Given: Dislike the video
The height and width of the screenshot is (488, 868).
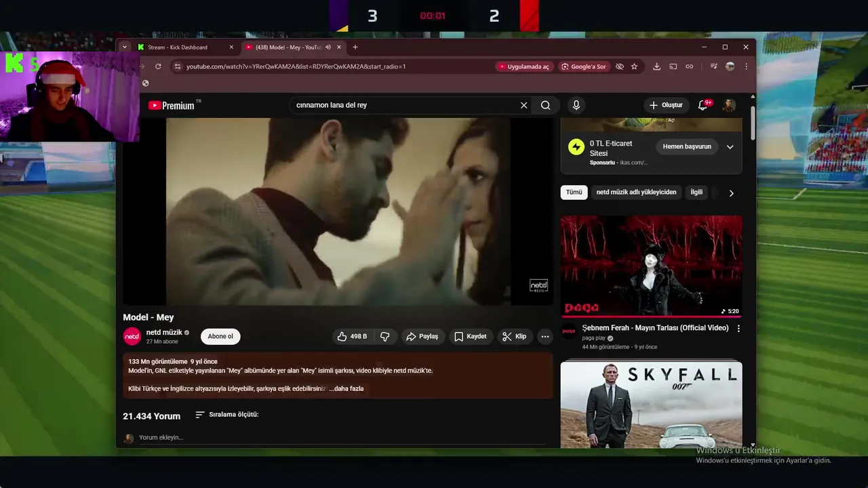Looking at the screenshot, I should (x=384, y=336).
